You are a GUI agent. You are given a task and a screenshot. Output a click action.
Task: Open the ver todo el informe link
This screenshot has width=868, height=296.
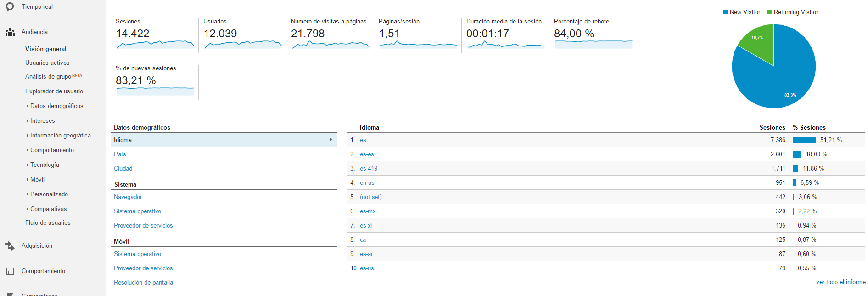pyautogui.click(x=840, y=282)
